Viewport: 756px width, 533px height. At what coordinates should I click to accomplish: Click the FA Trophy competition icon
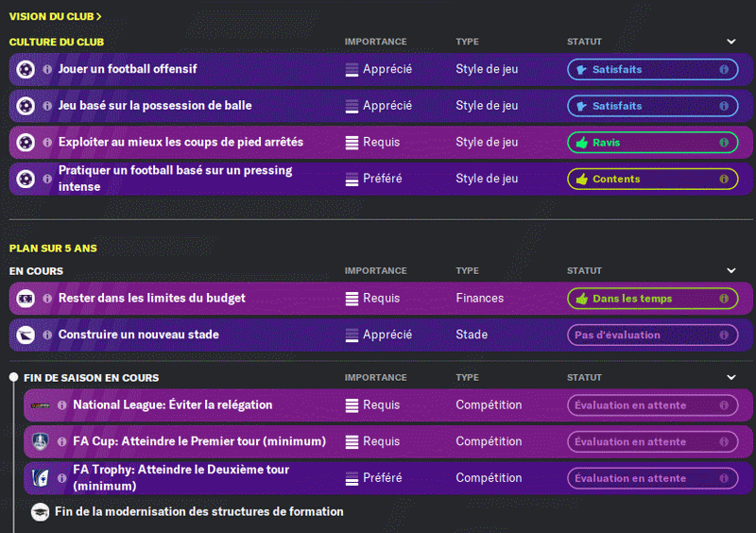coord(41,477)
